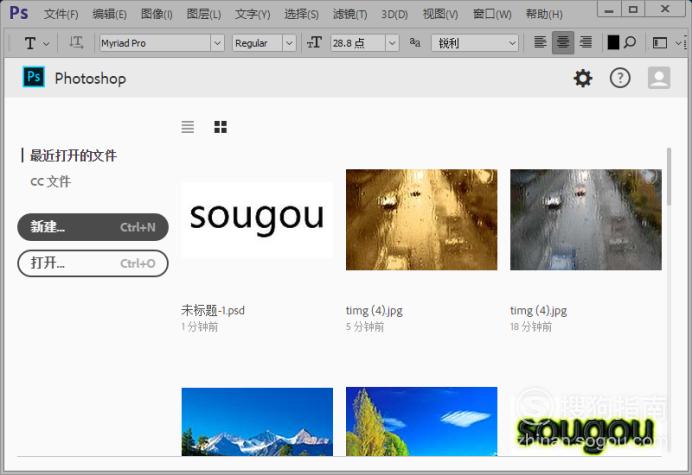
Task: Click timg (4).jpg label from 5 分钟前
Action: [x=374, y=310]
